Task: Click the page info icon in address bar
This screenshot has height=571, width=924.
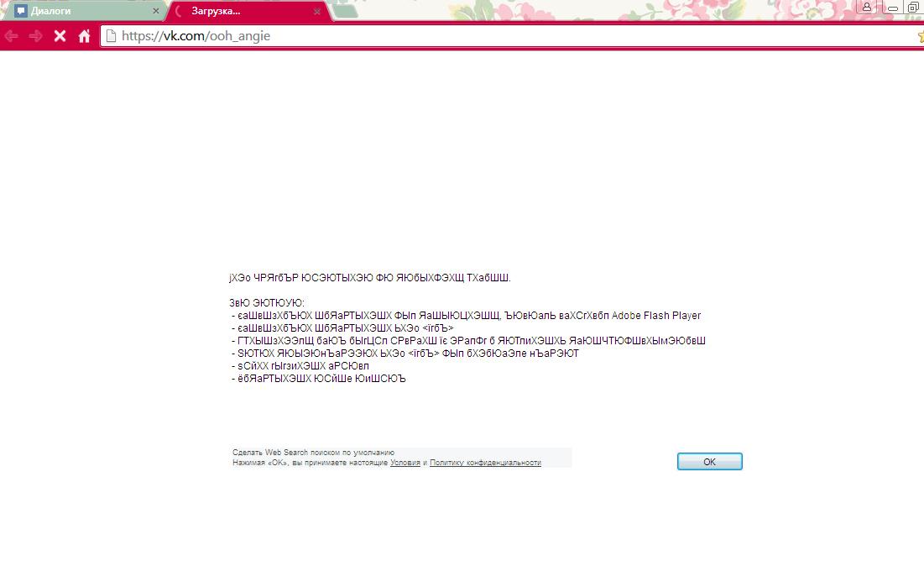Action: point(111,36)
